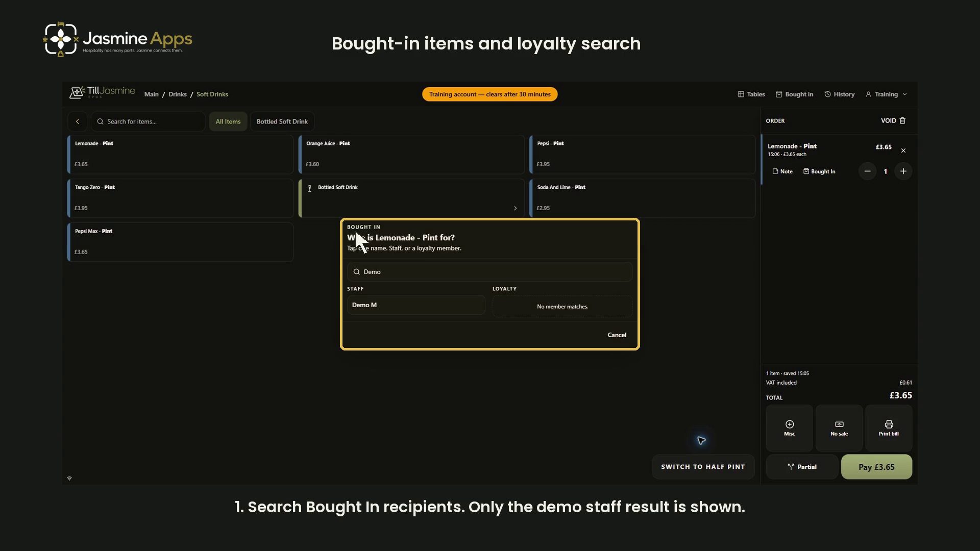Screen dimensions: 980x551
Task: Select the All Items filter tab
Action: pyautogui.click(x=228, y=121)
